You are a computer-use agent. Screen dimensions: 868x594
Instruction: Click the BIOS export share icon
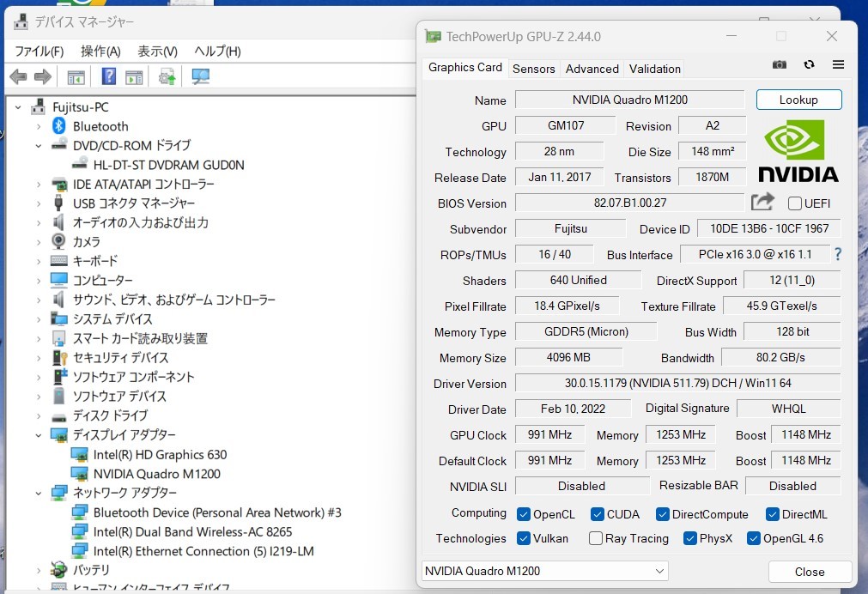tap(762, 202)
